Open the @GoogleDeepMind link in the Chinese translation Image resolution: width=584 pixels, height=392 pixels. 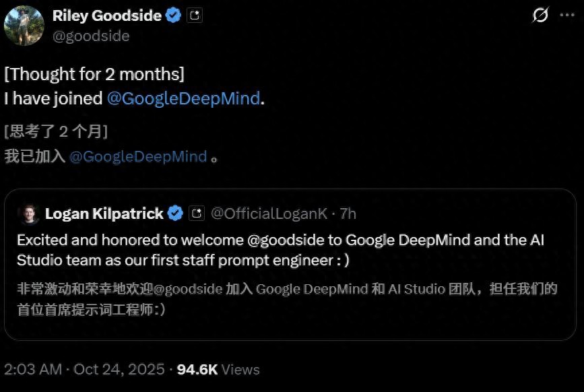tap(138, 156)
